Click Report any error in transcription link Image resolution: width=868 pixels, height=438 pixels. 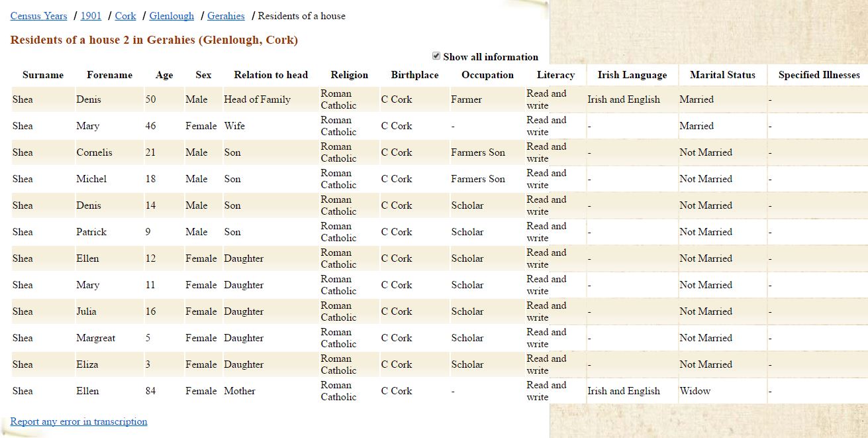pos(79,421)
